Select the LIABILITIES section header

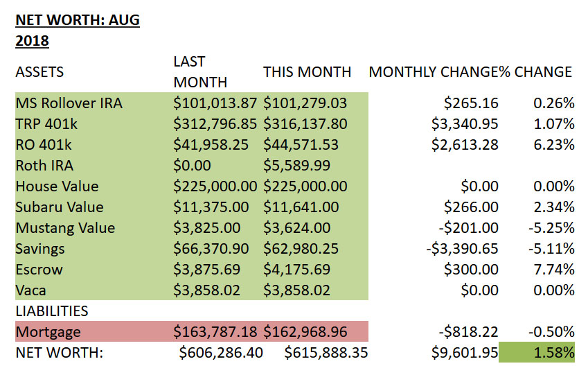[x=51, y=311]
